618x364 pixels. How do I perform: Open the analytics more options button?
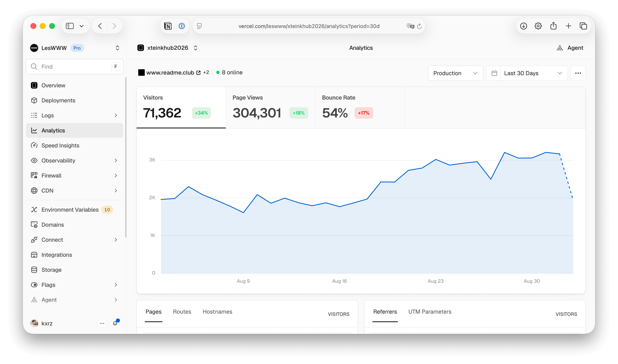578,73
